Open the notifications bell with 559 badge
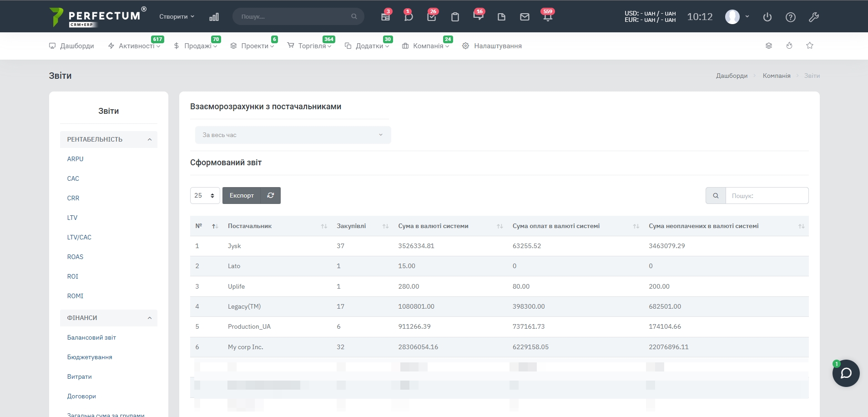 coord(548,17)
